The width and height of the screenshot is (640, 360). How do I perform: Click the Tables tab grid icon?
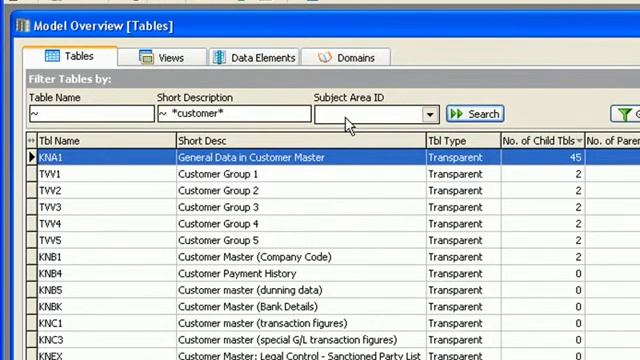click(52, 56)
